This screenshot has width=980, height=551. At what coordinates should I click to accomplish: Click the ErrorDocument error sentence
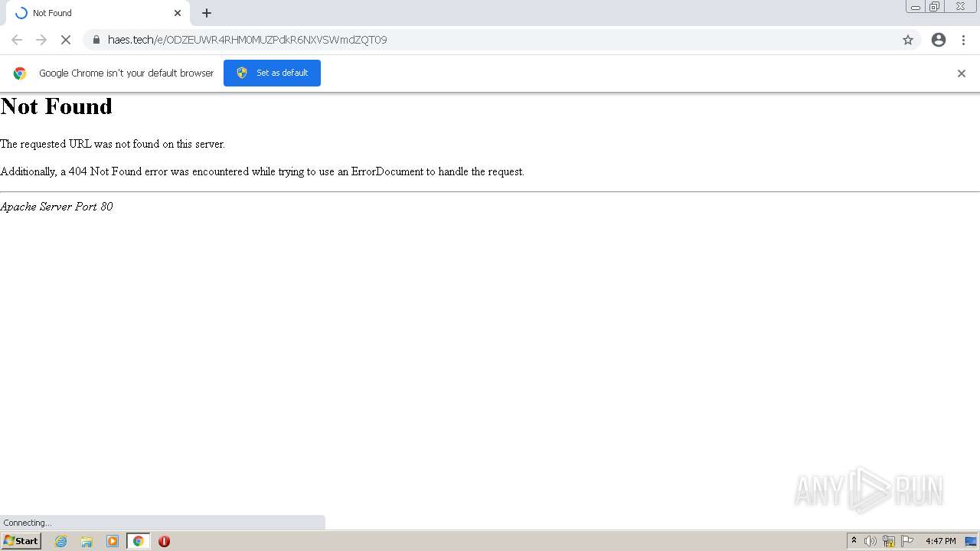click(x=262, y=171)
